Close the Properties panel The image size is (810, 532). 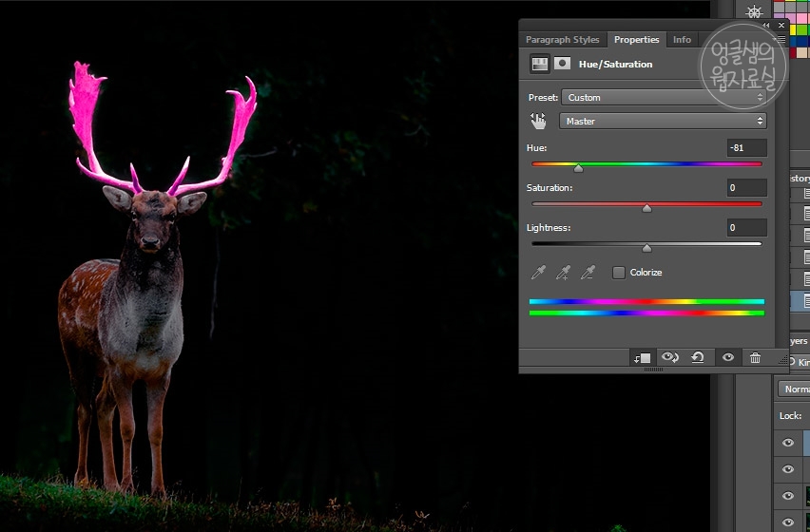(781, 25)
